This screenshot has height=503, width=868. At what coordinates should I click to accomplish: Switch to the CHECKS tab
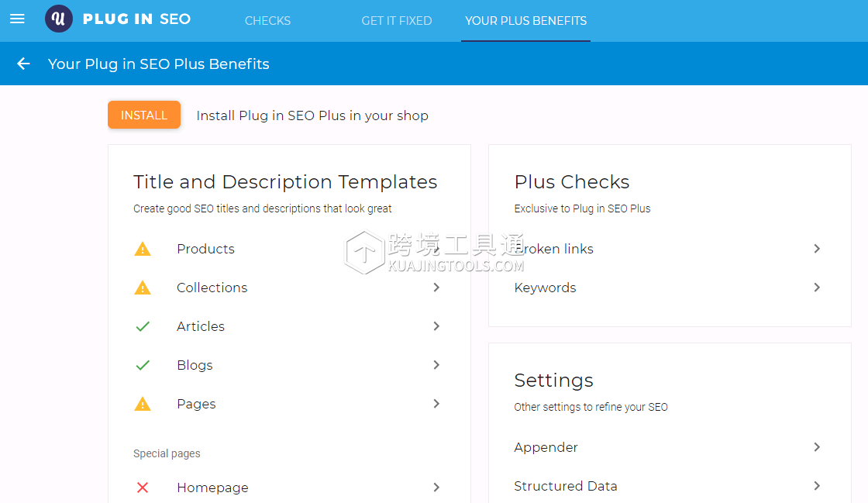267,20
